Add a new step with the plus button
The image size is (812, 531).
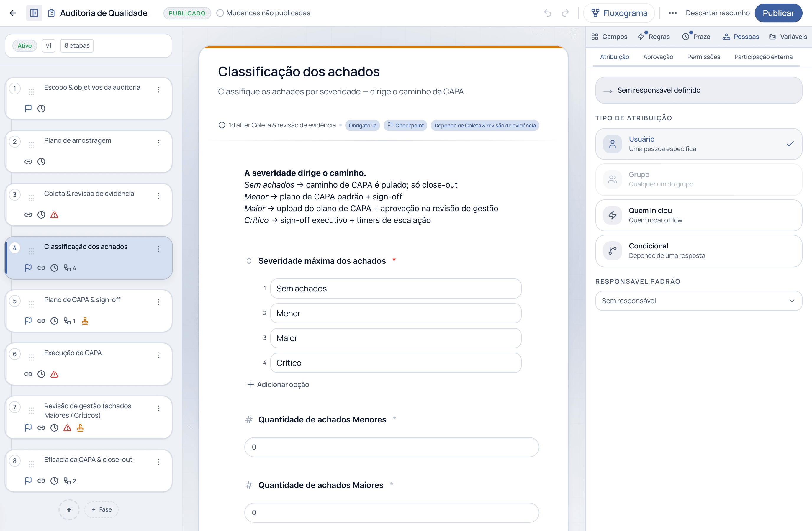click(x=69, y=509)
